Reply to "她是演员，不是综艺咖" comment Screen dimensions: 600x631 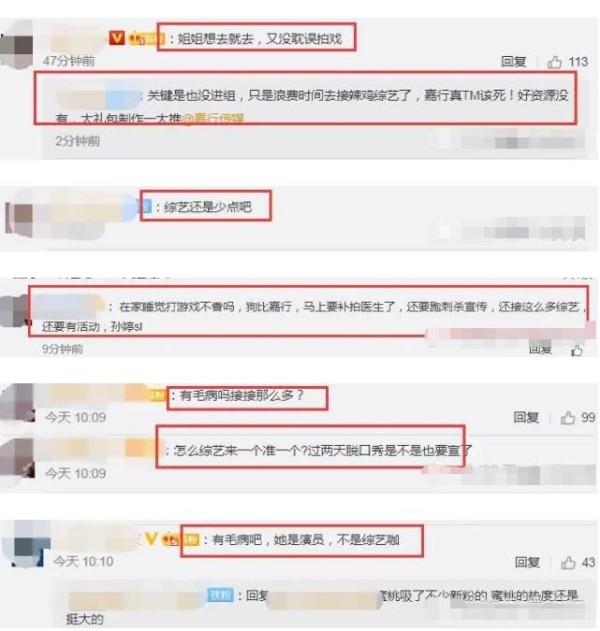click(527, 562)
